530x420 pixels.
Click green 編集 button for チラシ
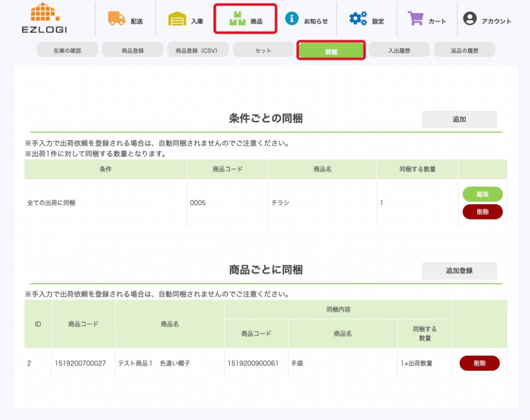point(482,194)
